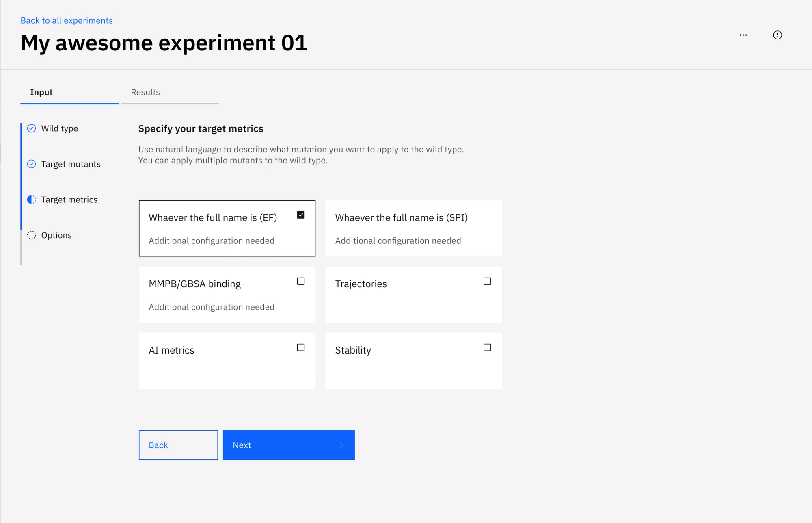Click the 'AI metrics' card title
The height and width of the screenshot is (523, 812).
click(171, 350)
